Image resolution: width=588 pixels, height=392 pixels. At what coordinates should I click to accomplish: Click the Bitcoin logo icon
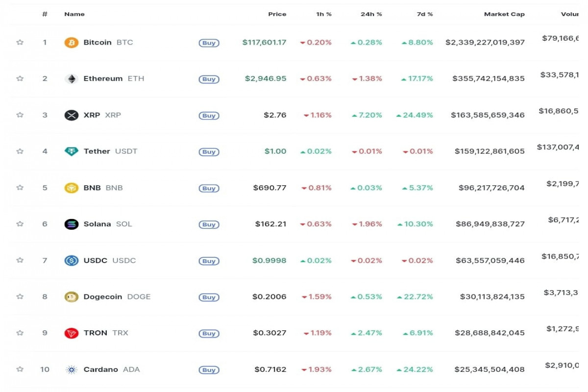[71, 43]
